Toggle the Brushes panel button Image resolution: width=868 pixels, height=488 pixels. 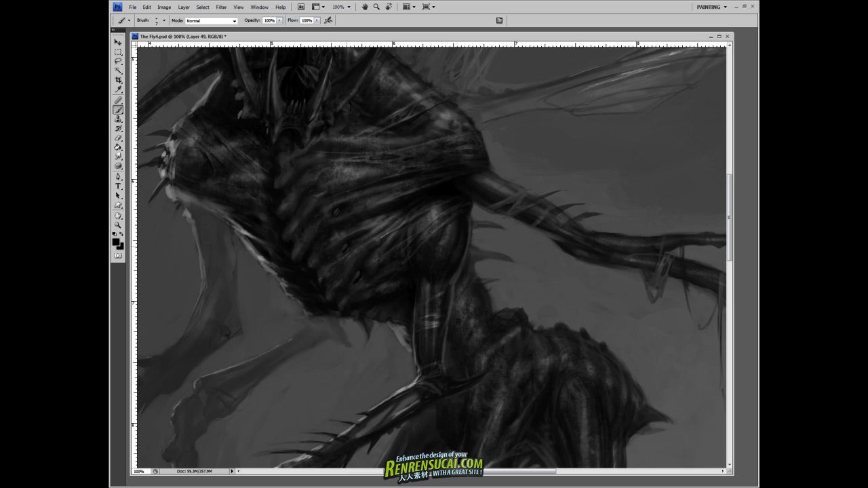pos(499,20)
